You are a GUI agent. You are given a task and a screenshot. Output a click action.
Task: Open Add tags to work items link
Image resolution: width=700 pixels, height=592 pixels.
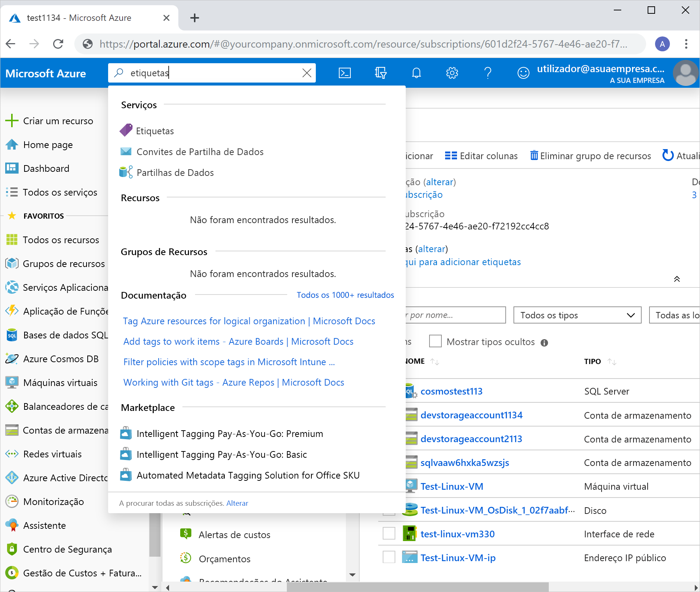tap(238, 341)
